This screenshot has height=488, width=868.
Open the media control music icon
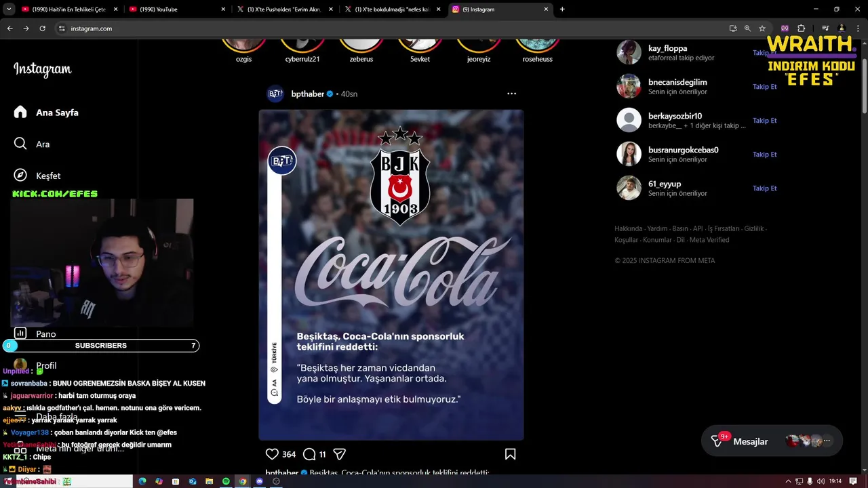[825, 28]
